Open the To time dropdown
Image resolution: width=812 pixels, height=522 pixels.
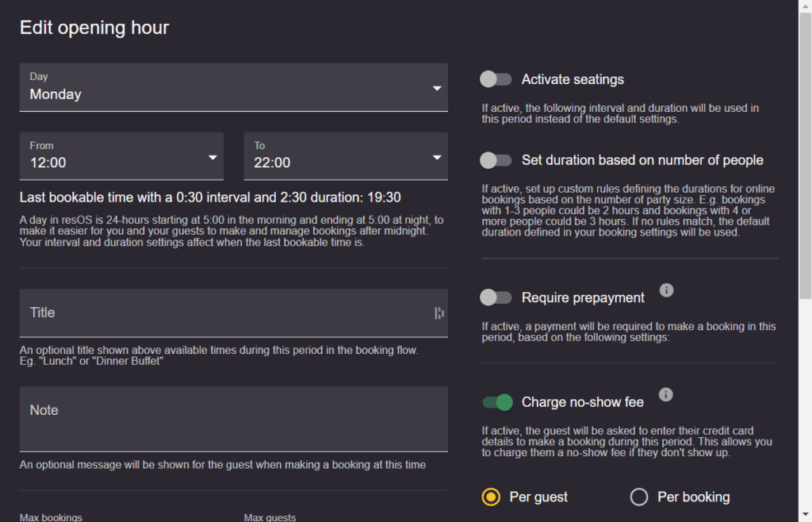coord(346,156)
